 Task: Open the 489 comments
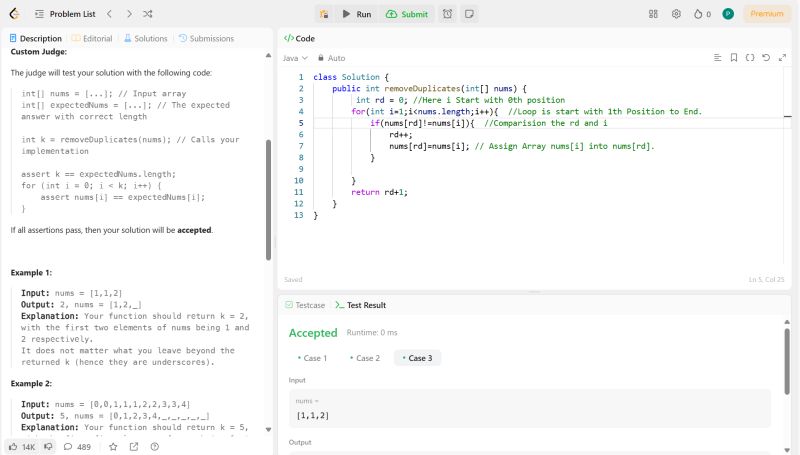pyautogui.click(x=77, y=447)
